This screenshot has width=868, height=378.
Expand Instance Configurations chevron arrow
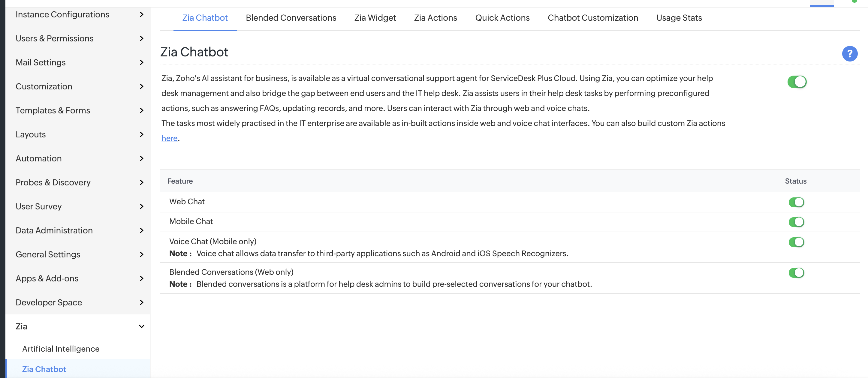coord(142,14)
